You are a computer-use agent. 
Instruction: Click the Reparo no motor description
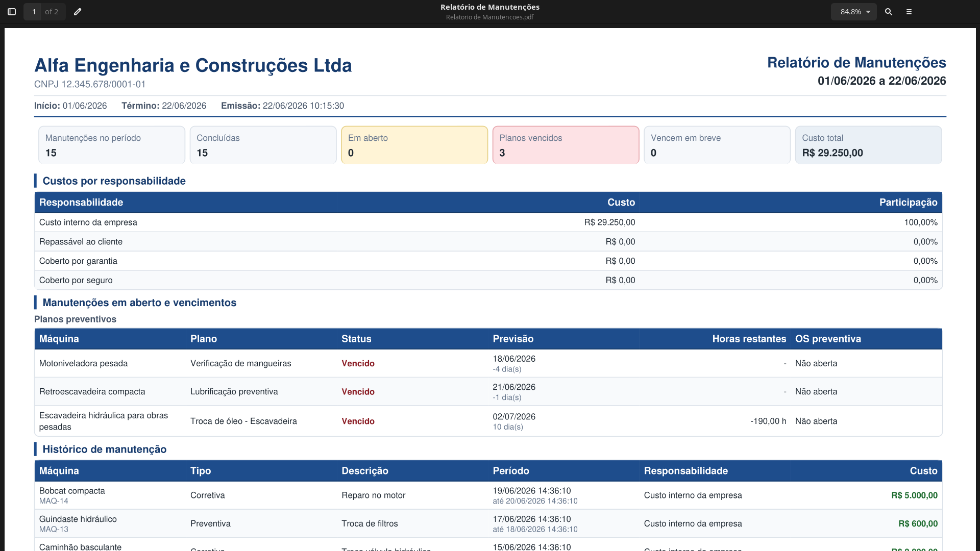[374, 495]
